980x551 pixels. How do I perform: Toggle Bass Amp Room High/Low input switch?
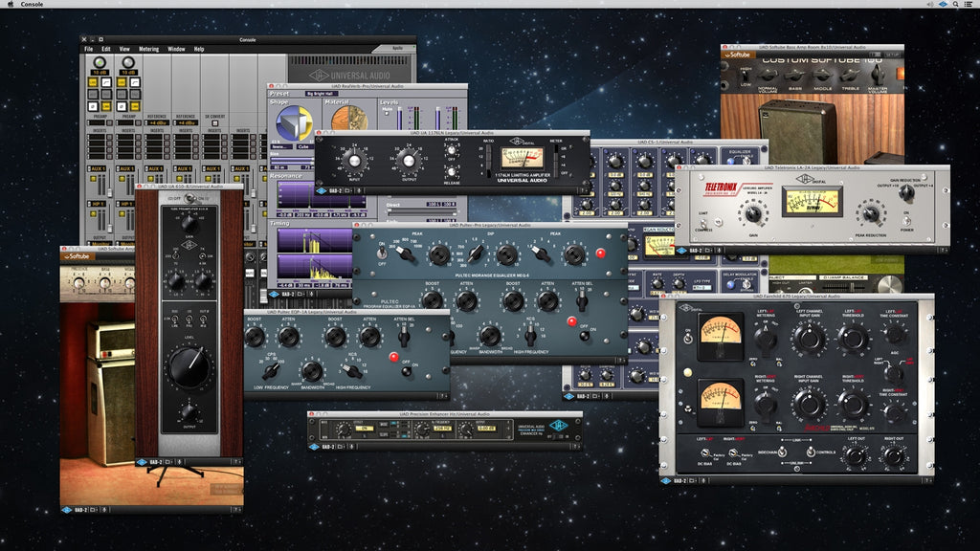(745, 76)
